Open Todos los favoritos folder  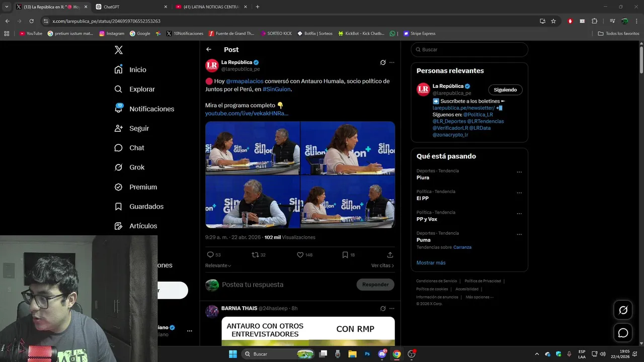coord(618,34)
